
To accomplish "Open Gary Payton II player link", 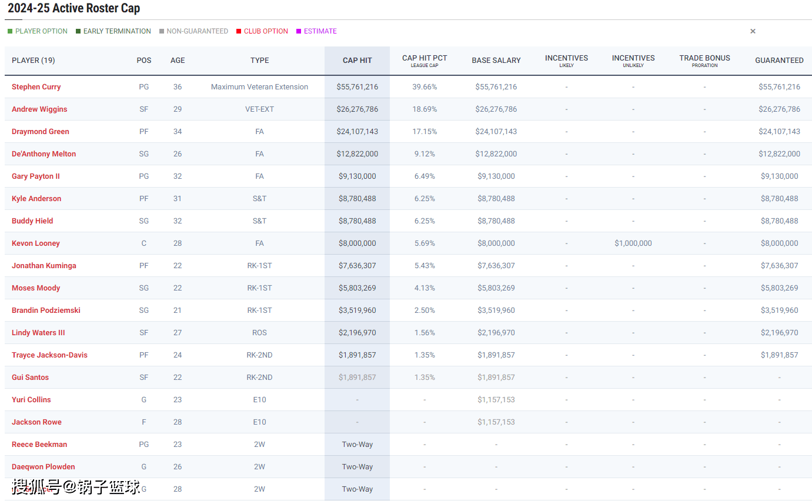I will click(36, 176).
